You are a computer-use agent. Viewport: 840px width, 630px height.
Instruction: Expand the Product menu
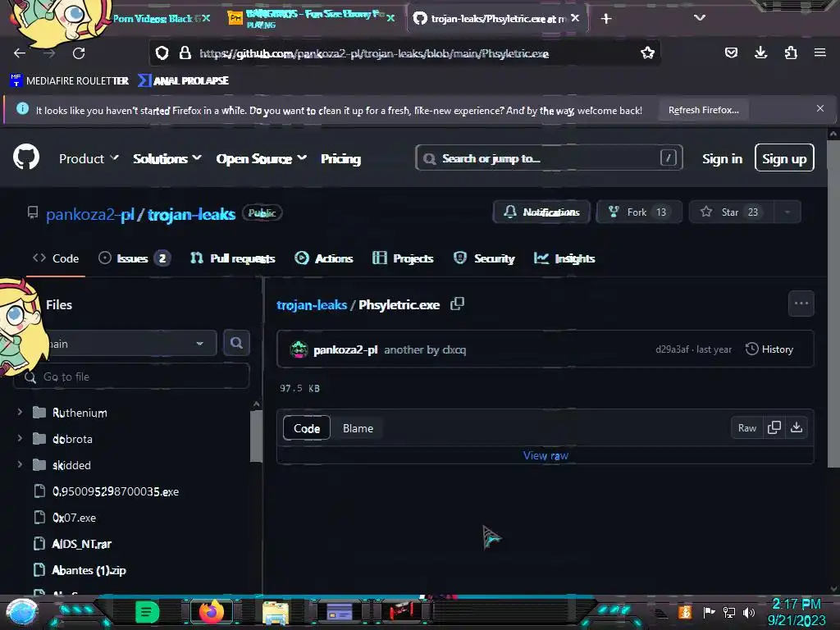point(89,158)
